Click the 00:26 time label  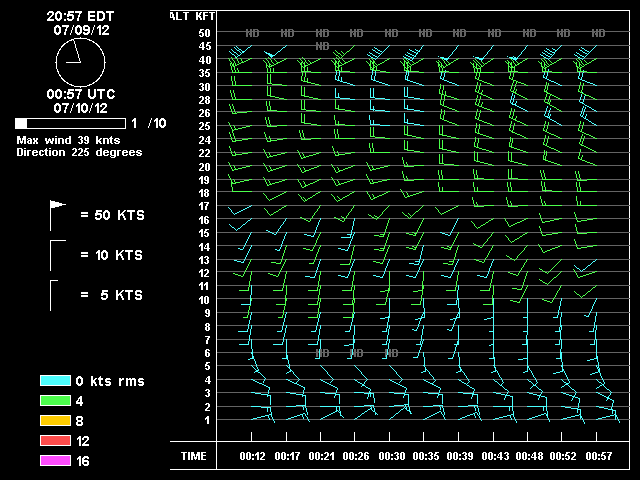coord(356,456)
